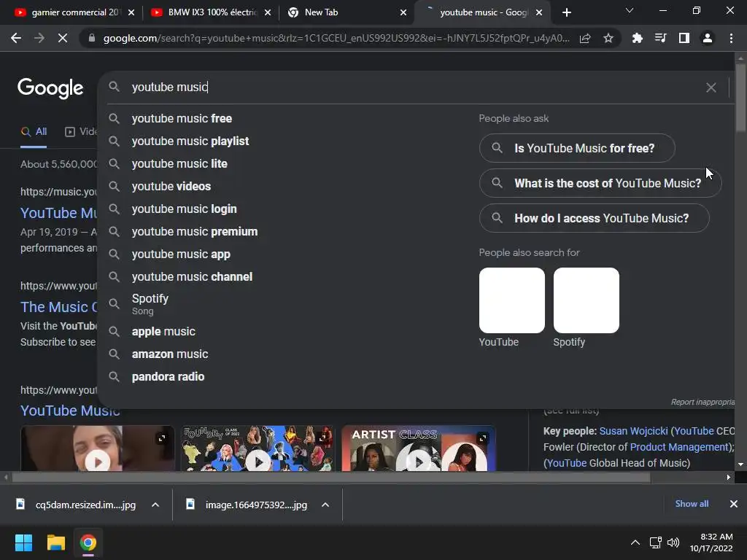Bookmark this page with the star
Image resolution: width=747 pixels, height=560 pixels.
point(608,38)
